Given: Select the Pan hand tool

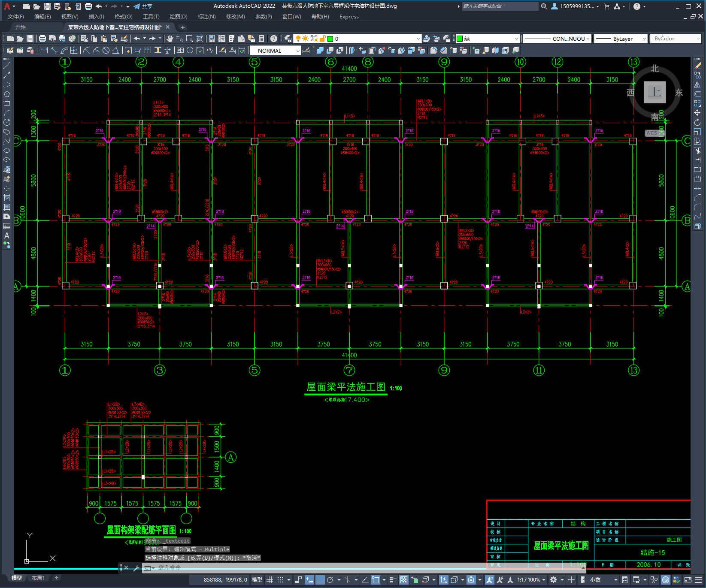Looking at the screenshot, I should 170,39.
